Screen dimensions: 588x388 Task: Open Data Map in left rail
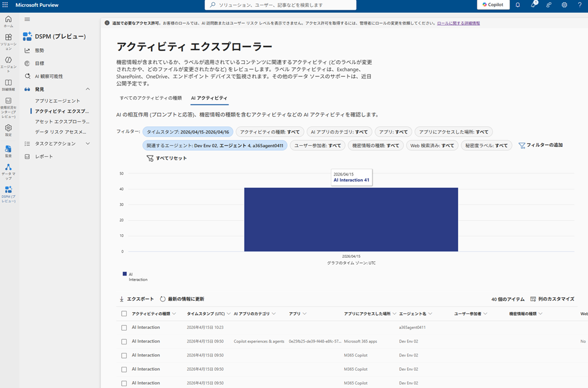tap(8, 169)
